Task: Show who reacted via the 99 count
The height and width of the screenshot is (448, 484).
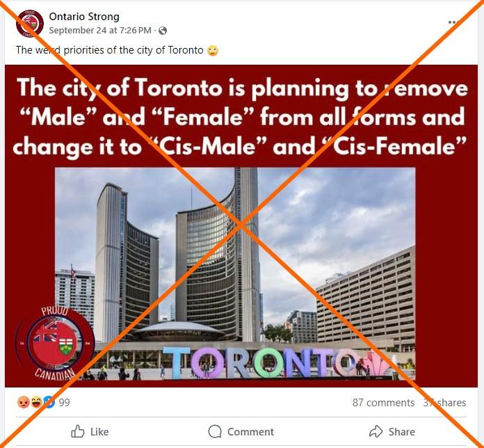Action: [64, 403]
